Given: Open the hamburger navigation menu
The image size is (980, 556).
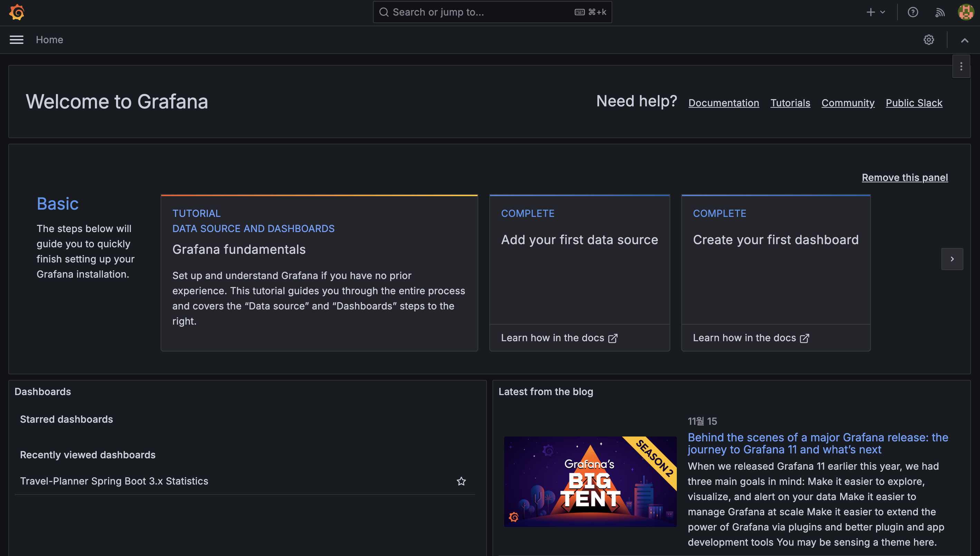Looking at the screenshot, I should click(x=17, y=40).
